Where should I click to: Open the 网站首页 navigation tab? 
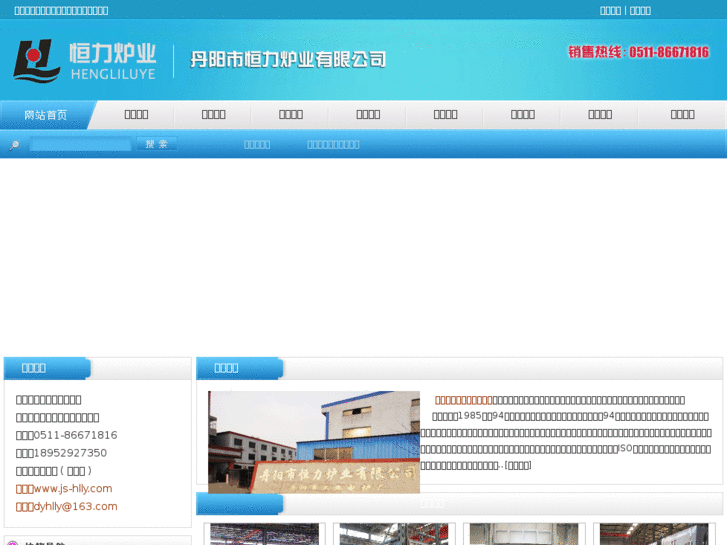coord(45,115)
